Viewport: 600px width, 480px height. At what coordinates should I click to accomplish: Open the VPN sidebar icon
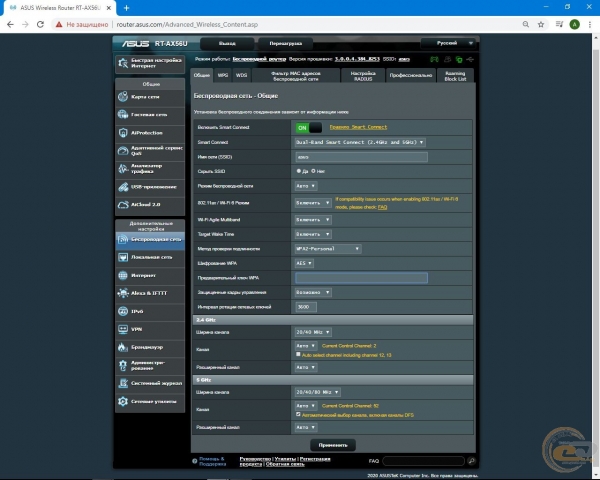click(x=123, y=329)
